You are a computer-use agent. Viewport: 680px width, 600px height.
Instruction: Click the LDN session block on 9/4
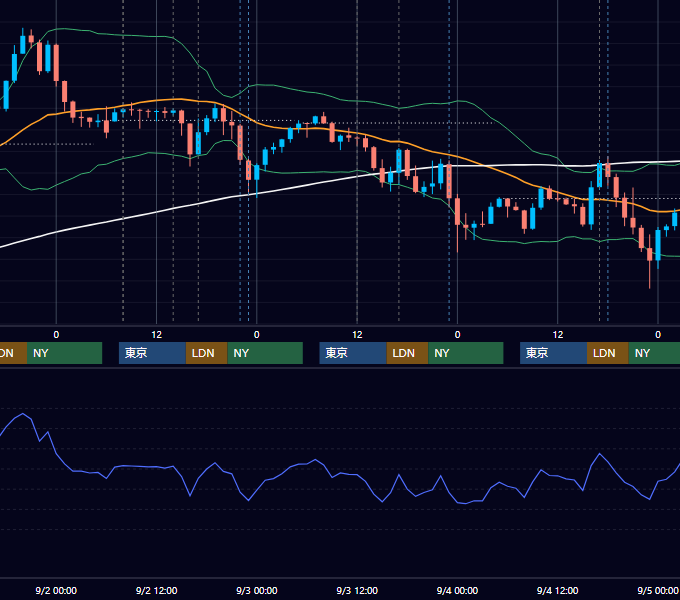tap(608, 353)
